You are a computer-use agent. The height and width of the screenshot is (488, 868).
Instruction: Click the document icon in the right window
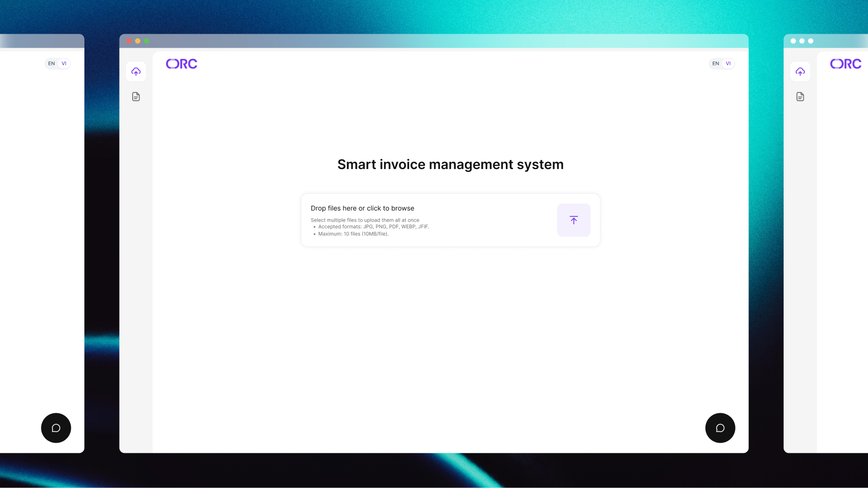point(800,97)
